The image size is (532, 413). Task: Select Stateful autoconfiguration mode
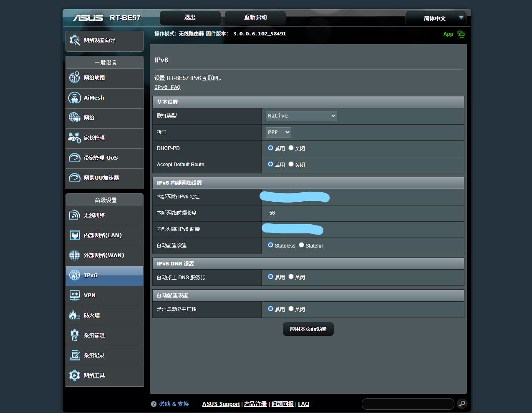(x=301, y=245)
